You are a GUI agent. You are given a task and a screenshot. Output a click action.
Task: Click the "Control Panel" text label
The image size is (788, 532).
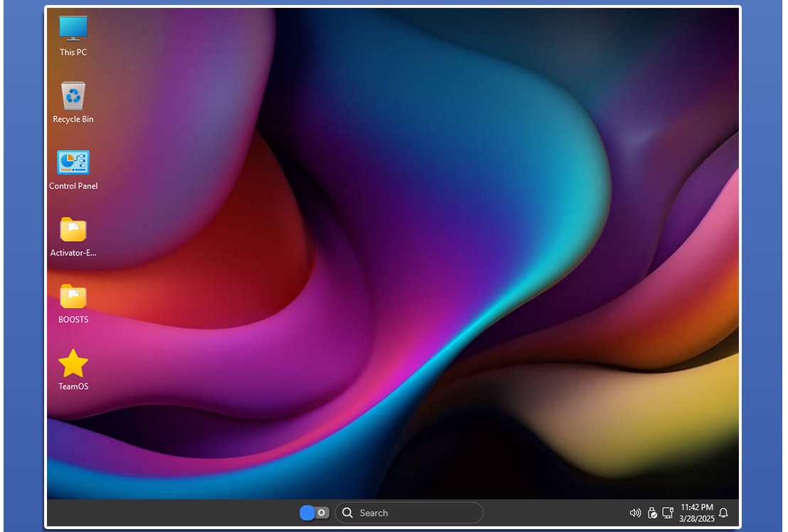[73, 186]
